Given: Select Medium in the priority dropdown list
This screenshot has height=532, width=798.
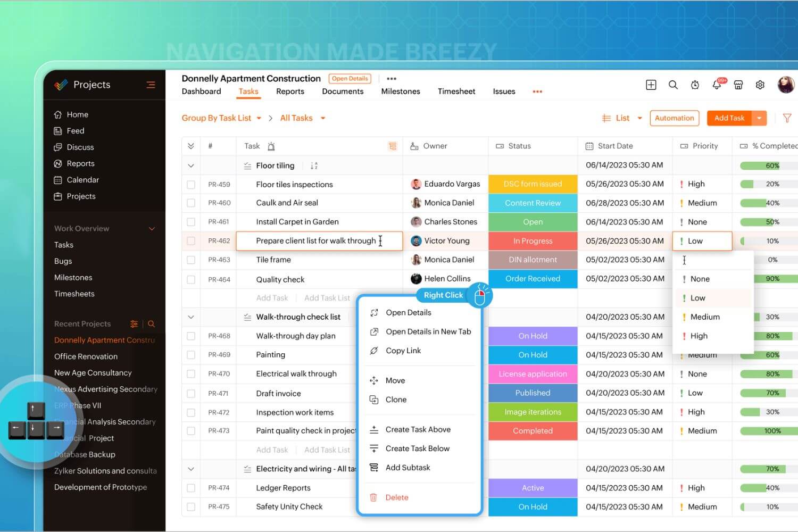Looking at the screenshot, I should click(713, 317).
